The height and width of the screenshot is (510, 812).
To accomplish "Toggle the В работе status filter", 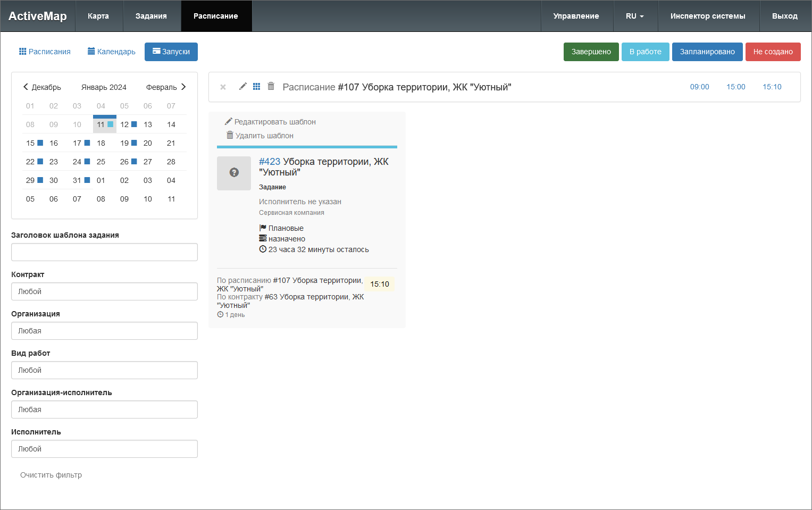I will [645, 52].
